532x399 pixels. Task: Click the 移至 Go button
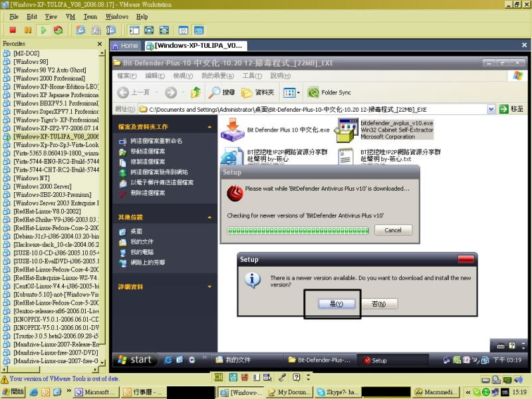click(511, 109)
